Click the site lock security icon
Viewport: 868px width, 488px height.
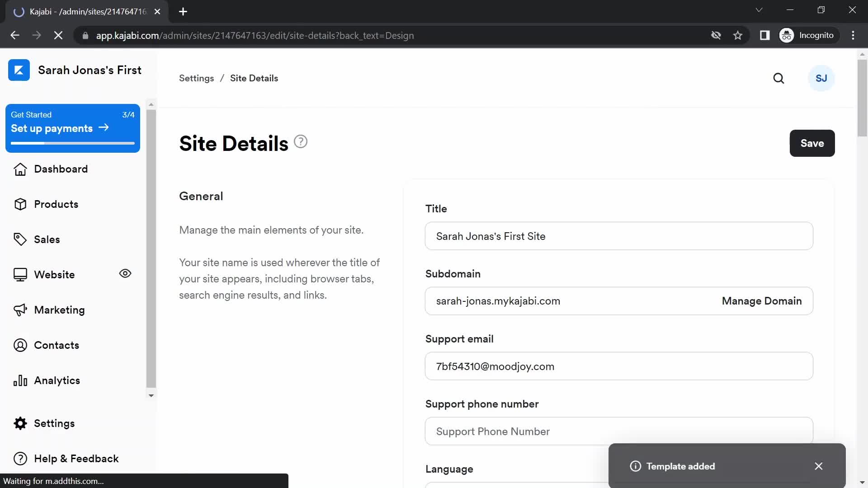[85, 35]
